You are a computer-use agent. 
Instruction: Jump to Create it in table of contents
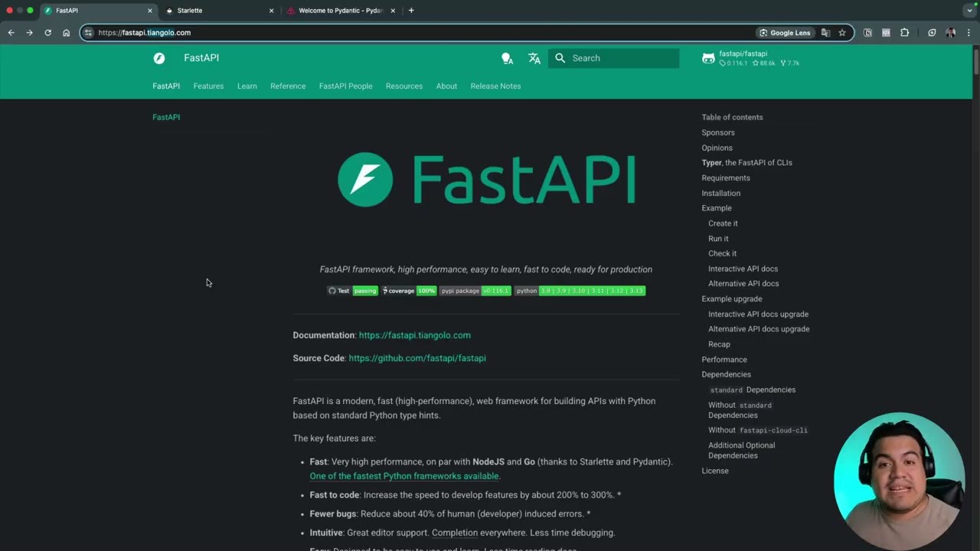723,223
